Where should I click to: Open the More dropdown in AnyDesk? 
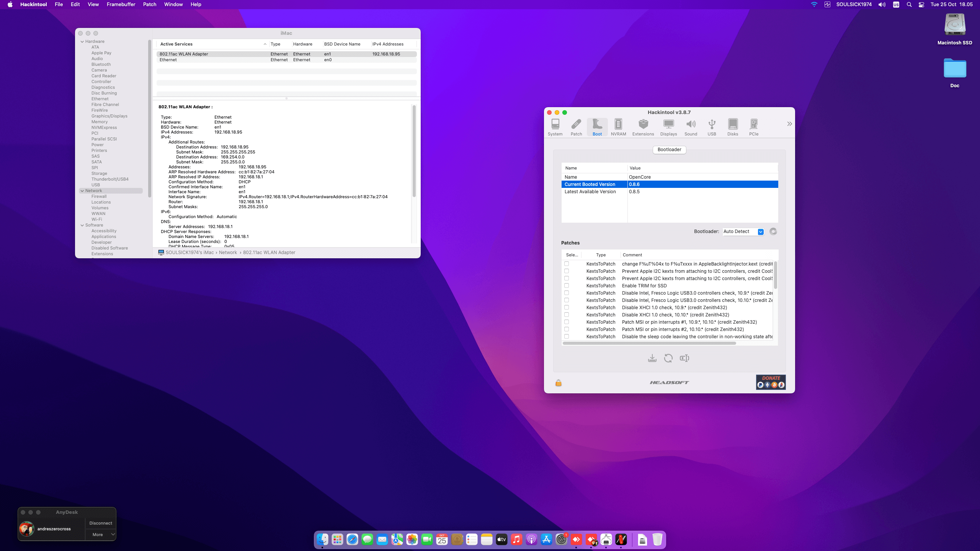click(101, 535)
